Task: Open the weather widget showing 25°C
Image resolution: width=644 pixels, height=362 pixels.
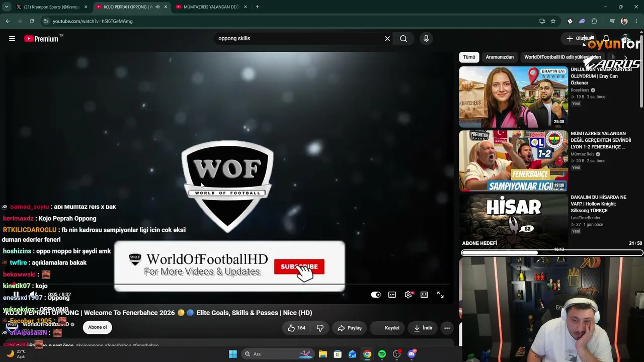Action: (x=16, y=354)
